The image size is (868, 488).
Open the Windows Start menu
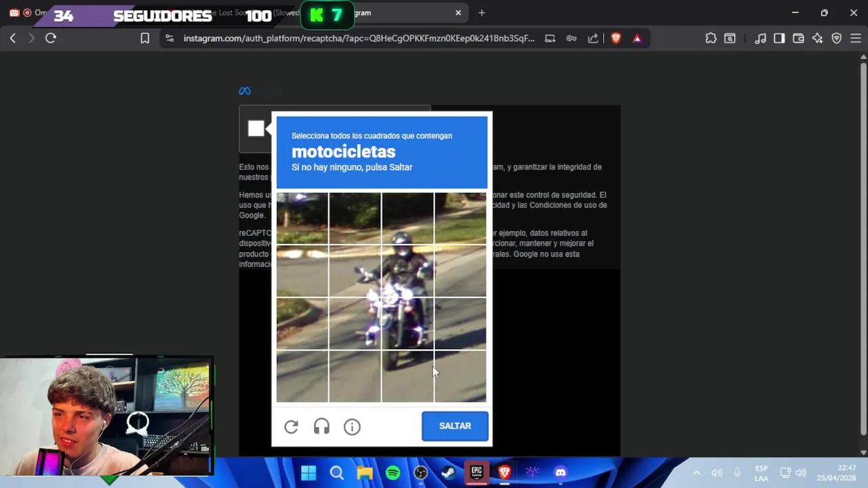pos(309,472)
